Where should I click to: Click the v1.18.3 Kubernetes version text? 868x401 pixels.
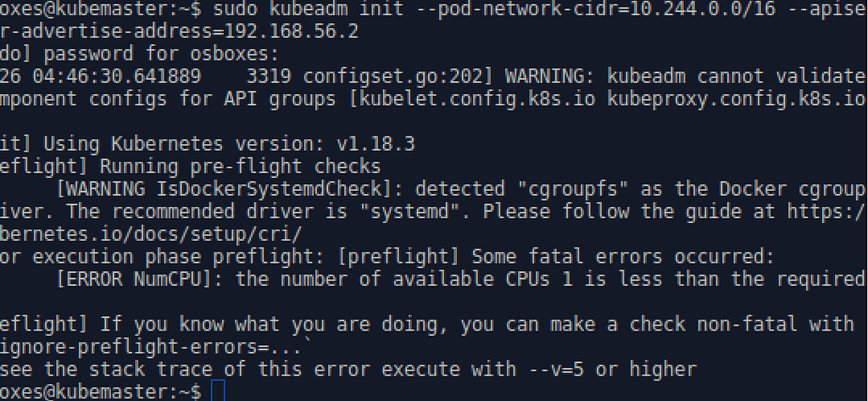[376, 145]
